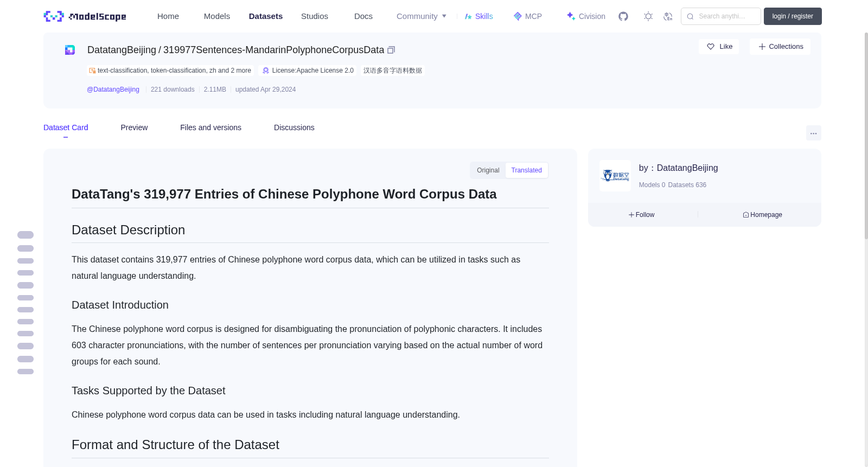Switch to Files and versions tab
This screenshot has width=868, height=467.
210,127
